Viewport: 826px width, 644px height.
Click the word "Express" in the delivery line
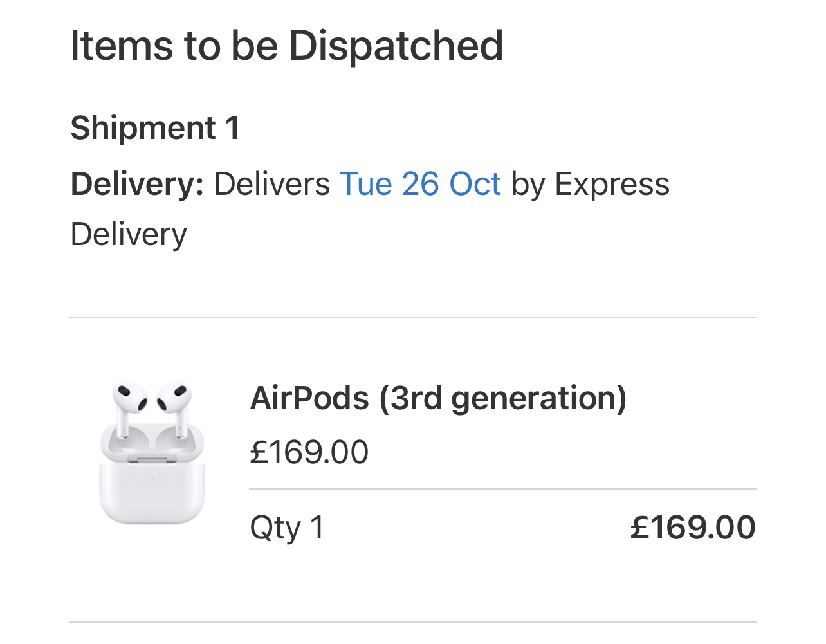612,185
